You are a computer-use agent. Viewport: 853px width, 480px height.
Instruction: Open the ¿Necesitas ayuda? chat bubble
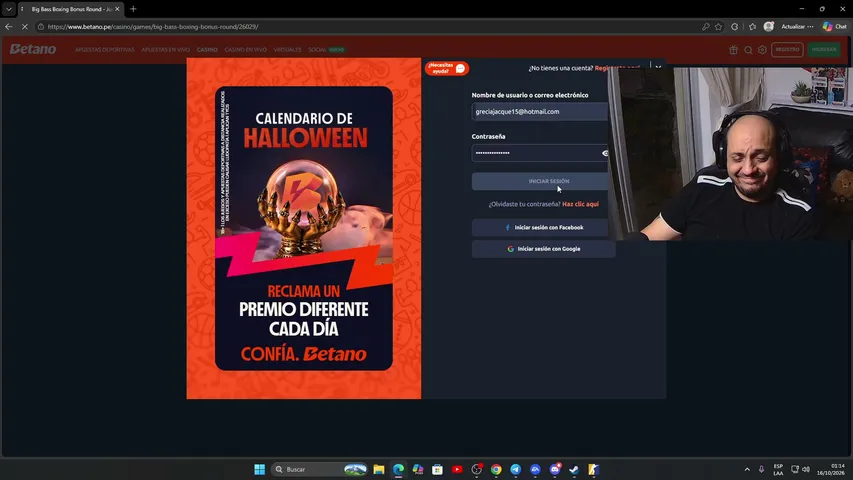[447, 68]
